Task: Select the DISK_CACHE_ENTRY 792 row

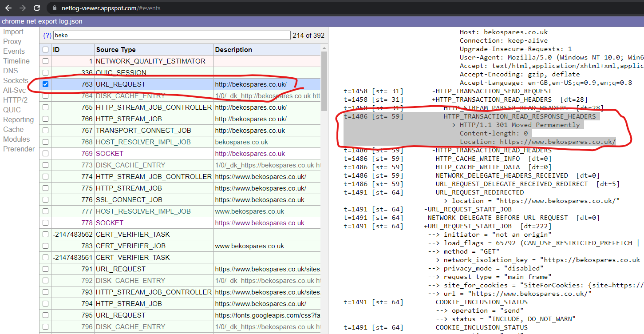Action: click(x=180, y=281)
